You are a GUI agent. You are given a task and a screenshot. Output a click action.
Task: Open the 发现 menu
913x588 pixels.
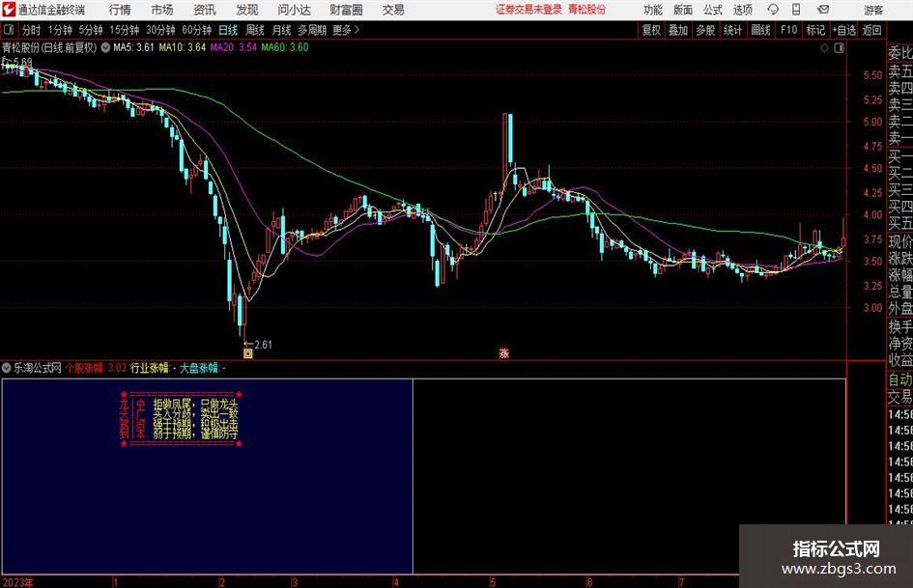pyautogui.click(x=247, y=10)
